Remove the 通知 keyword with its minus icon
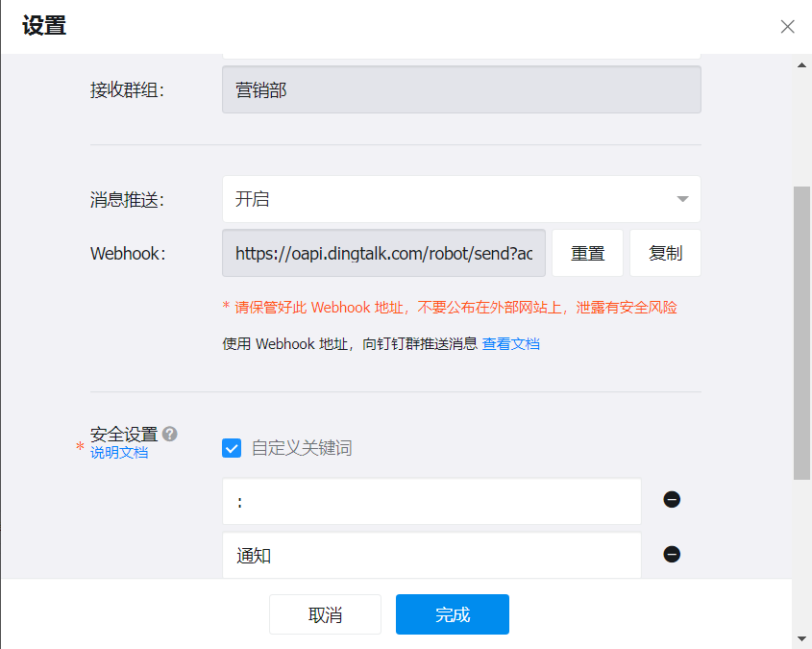Screen dimensions: 812x649 click(x=672, y=554)
